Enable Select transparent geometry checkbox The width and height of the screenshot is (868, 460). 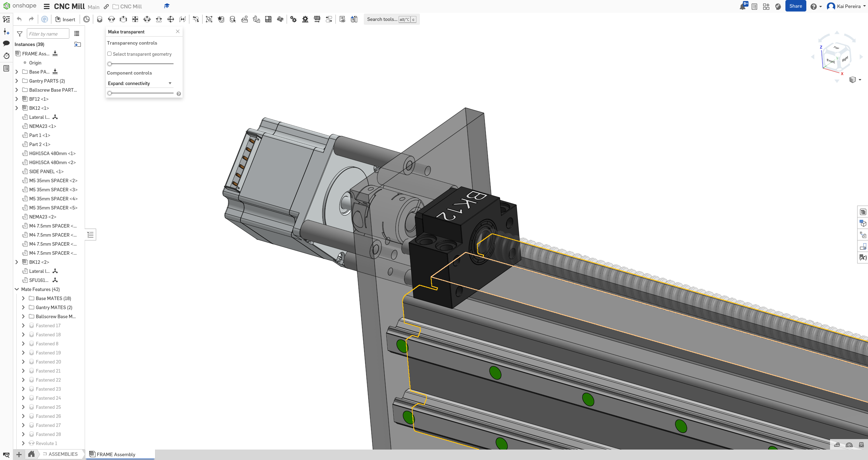109,54
